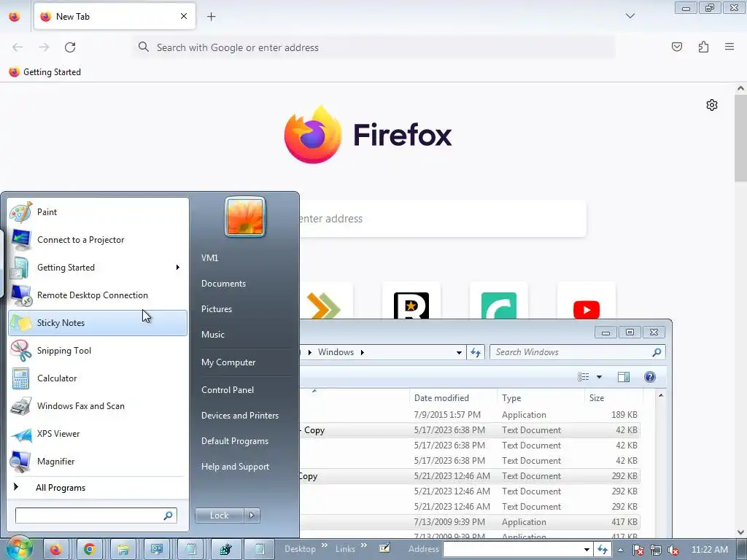Image resolution: width=747 pixels, height=560 pixels.
Task: Open Help and Support
Action: 235,467
